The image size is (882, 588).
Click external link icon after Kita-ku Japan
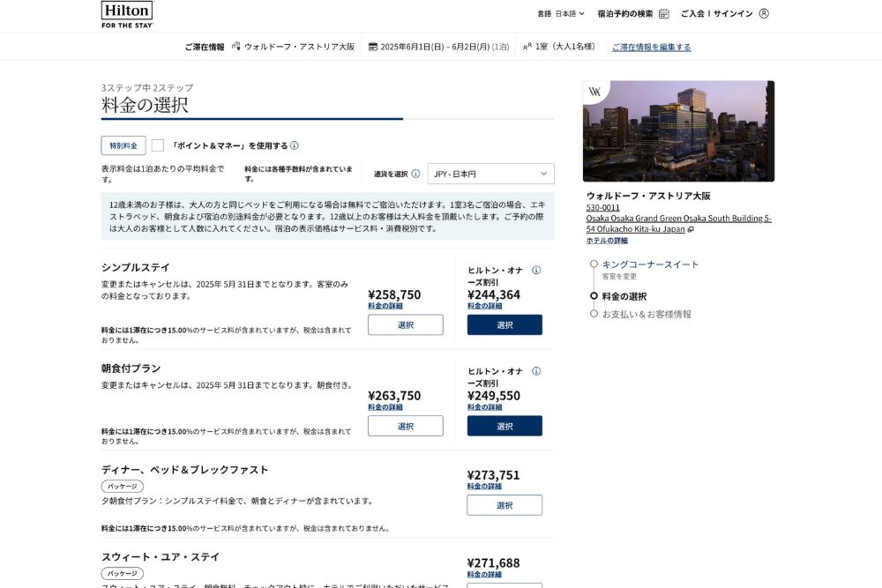[x=691, y=229]
